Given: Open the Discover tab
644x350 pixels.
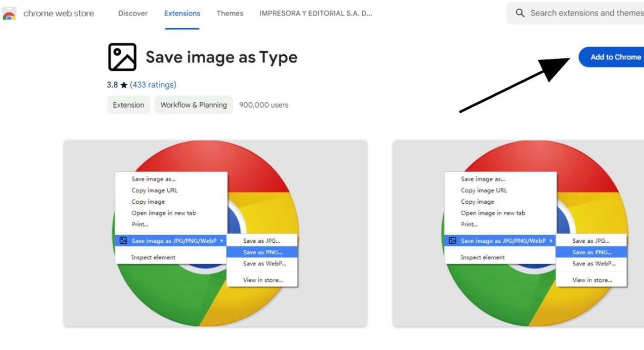Looking at the screenshot, I should 133,13.
